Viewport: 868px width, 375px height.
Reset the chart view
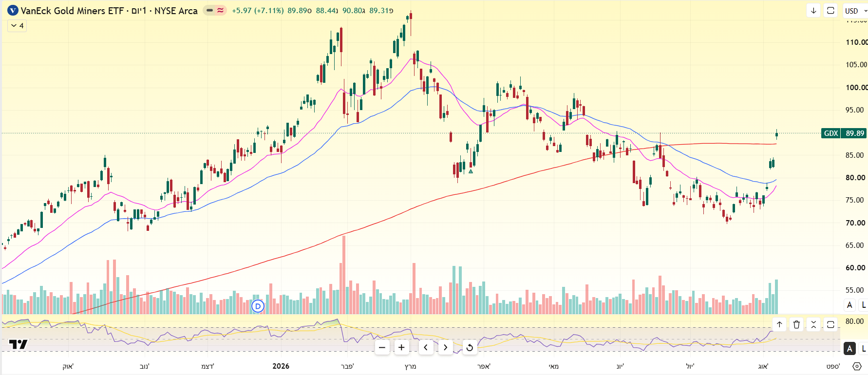(470, 347)
